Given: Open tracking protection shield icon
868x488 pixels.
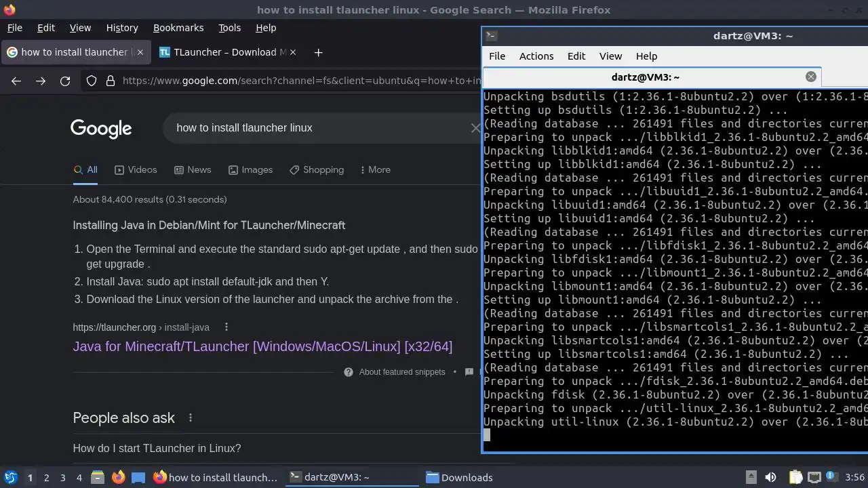Looking at the screenshot, I should point(92,81).
